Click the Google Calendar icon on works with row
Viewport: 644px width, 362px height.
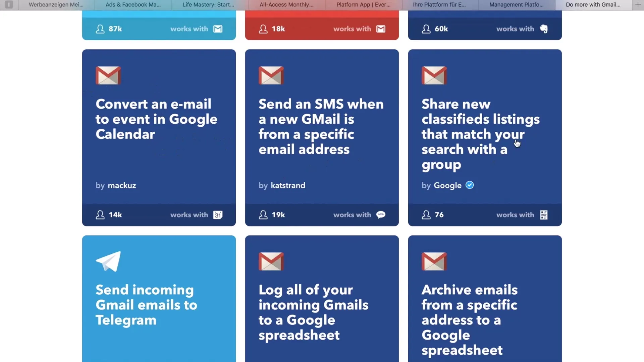217,215
